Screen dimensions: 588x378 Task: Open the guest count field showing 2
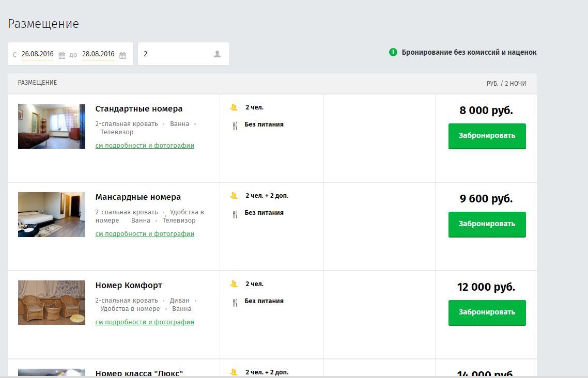[x=183, y=54]
